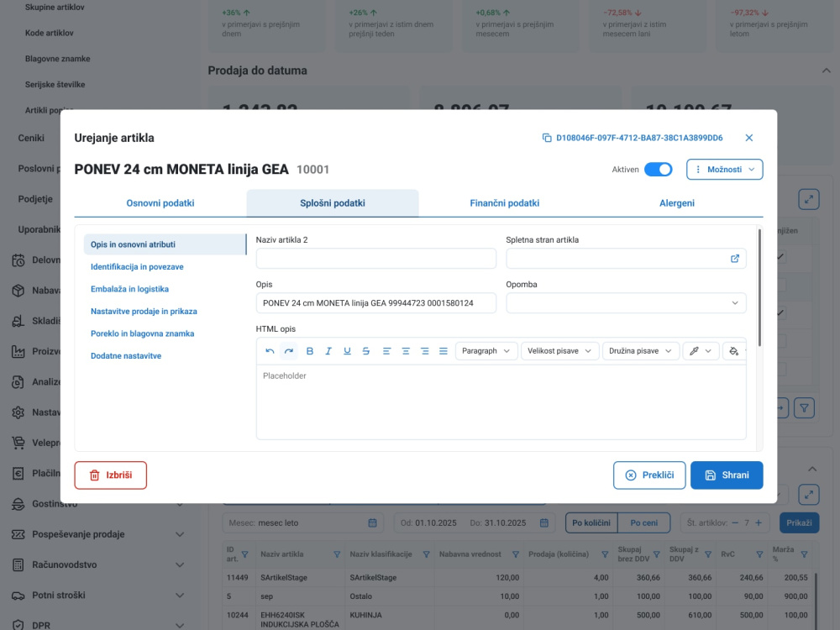Open the Mesec calendar picker icon
The height and width of the screenshot is (630, 840).
pos(372,522)
